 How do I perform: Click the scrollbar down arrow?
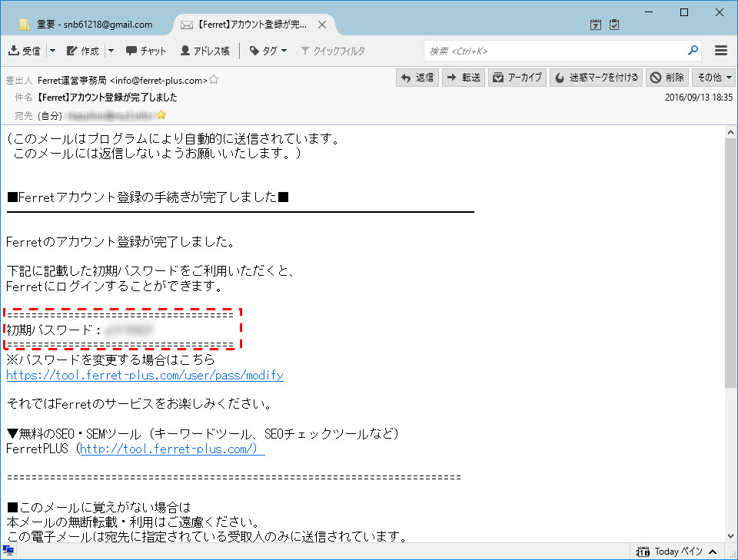730,536
